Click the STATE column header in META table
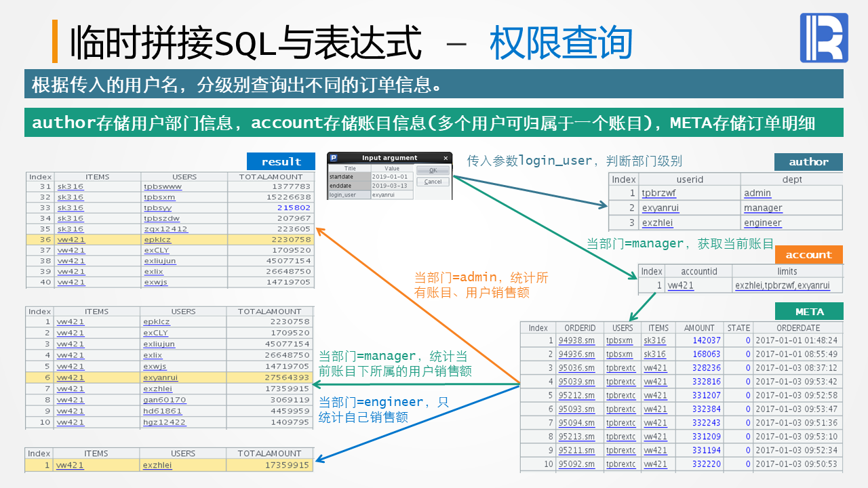This screenshot has height=488, width=868. coord(738,327)
